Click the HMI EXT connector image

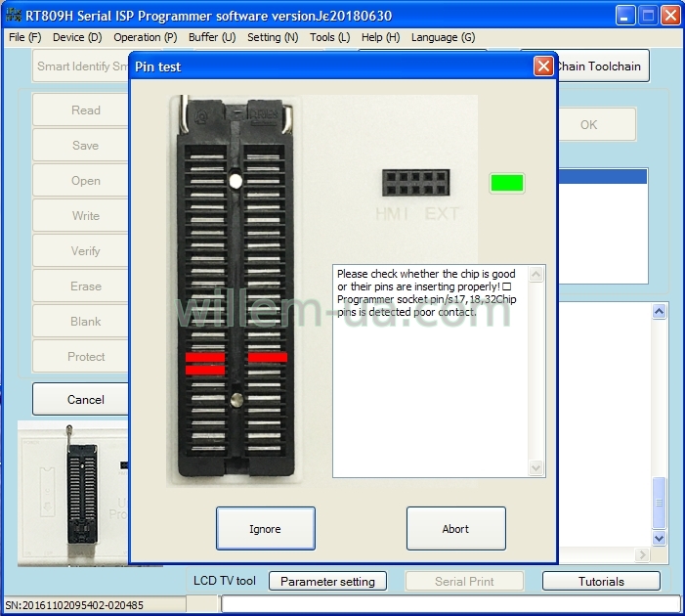point(416,183)
